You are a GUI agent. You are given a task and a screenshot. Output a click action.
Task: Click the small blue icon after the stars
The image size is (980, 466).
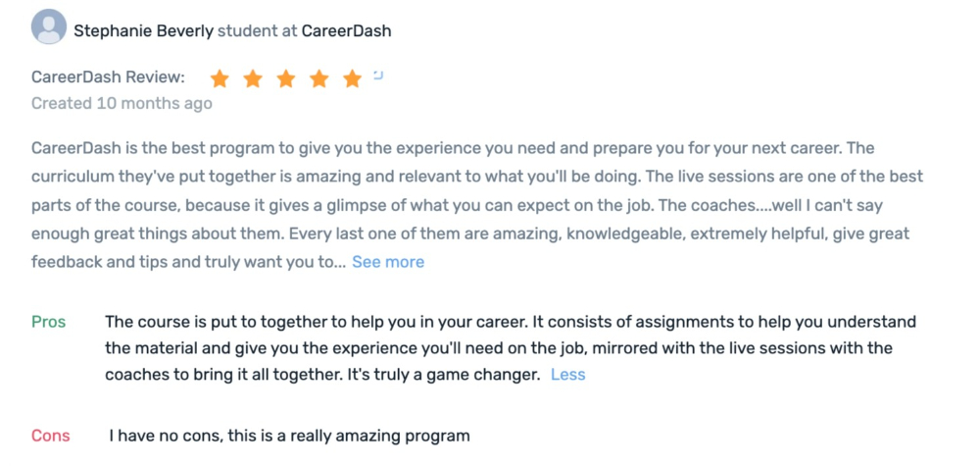(378, 76)
